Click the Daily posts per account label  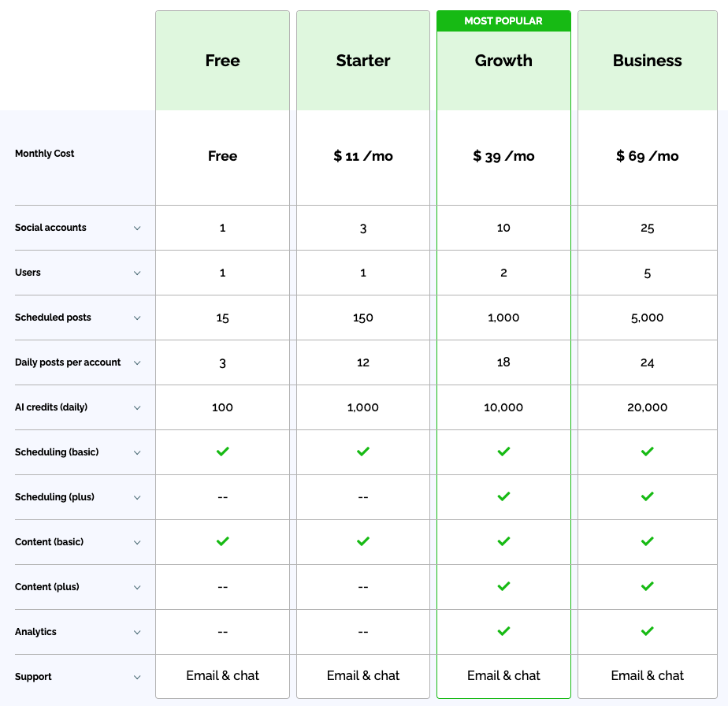68,362
